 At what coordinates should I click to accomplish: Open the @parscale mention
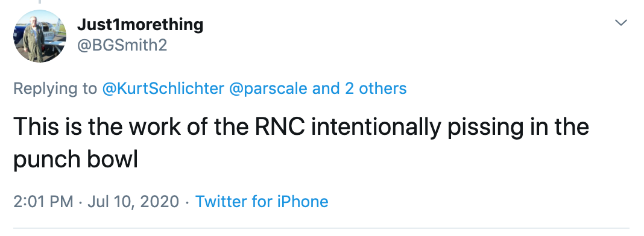(x=268, y=88)
